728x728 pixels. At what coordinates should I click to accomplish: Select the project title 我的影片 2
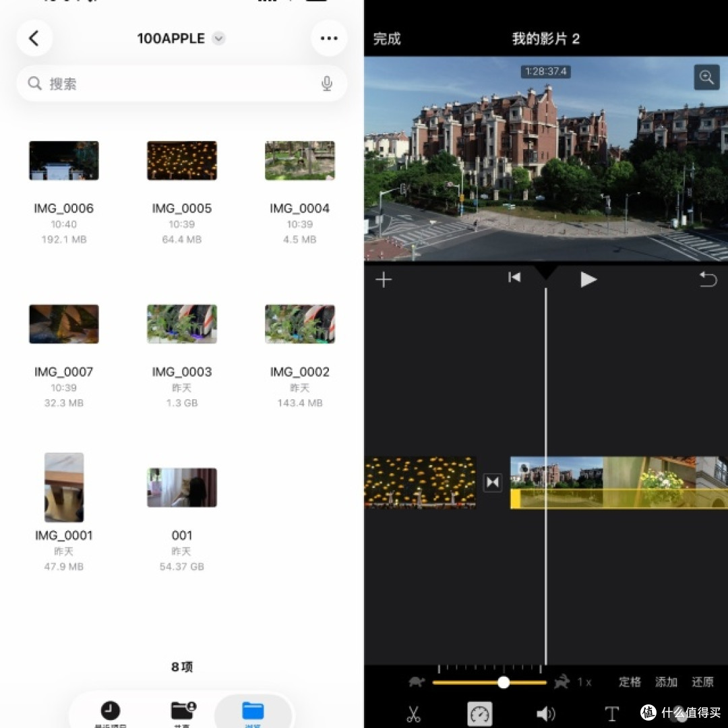tap(545, 38)
